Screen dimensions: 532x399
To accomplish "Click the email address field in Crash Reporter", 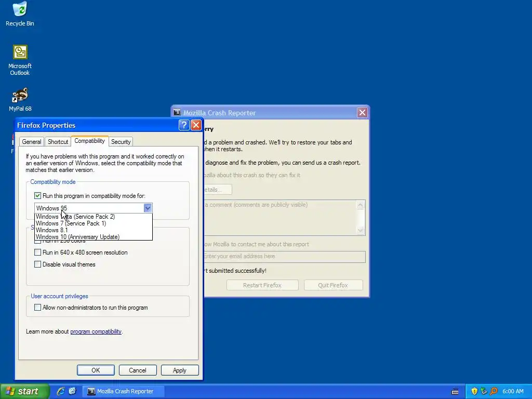I will 284,257.
